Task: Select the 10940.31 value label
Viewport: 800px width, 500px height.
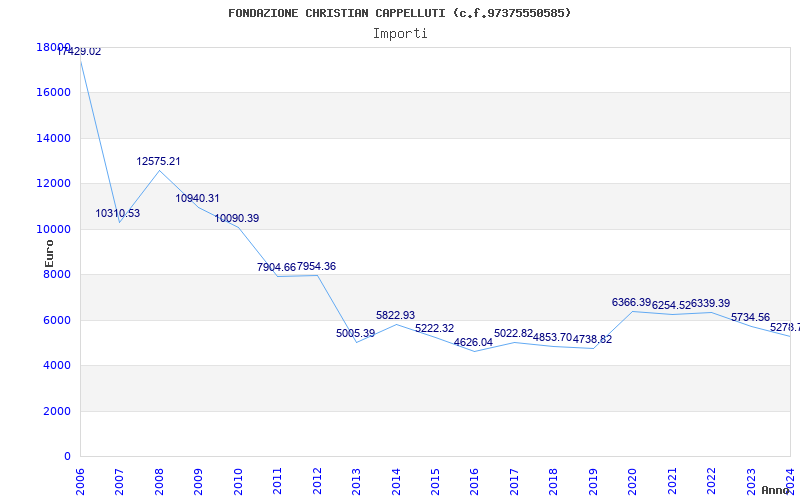Action: (198, 198)
